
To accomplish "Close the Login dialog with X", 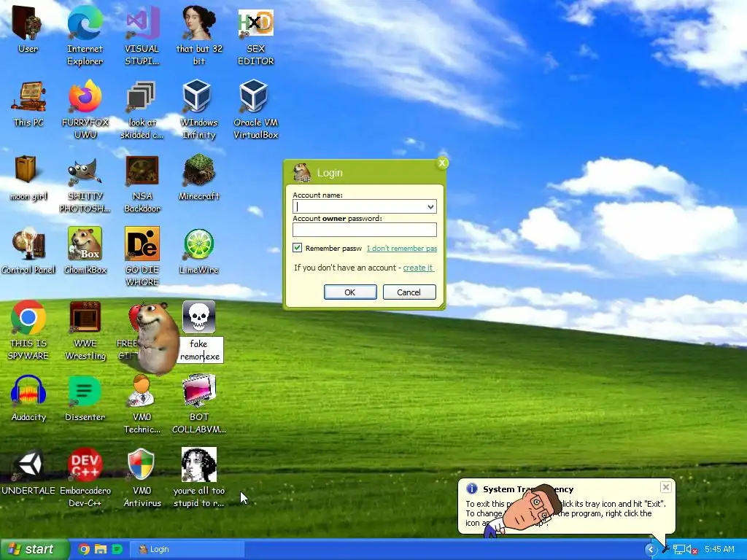I will tap(442, 163).
